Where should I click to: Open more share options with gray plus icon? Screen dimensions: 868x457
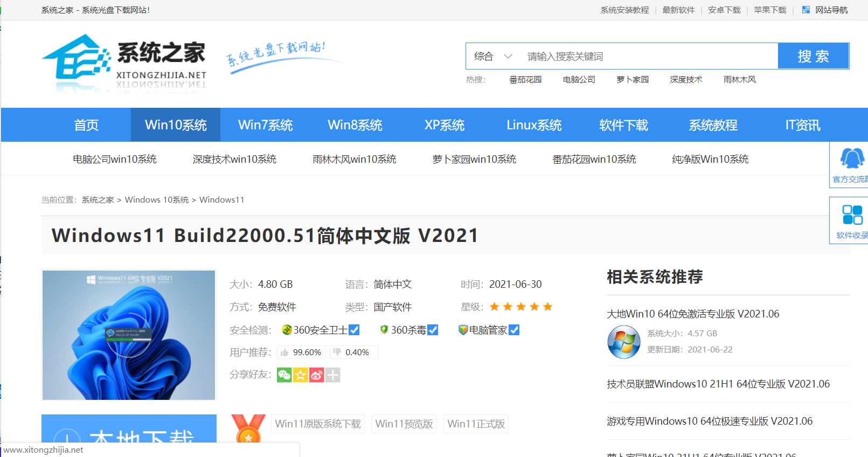(333, 375)
